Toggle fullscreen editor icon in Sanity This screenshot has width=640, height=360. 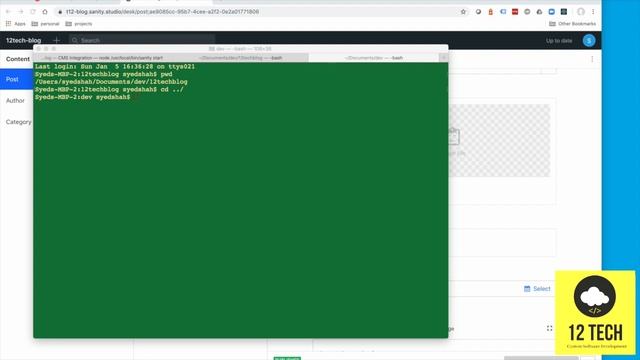coord(549,328)
